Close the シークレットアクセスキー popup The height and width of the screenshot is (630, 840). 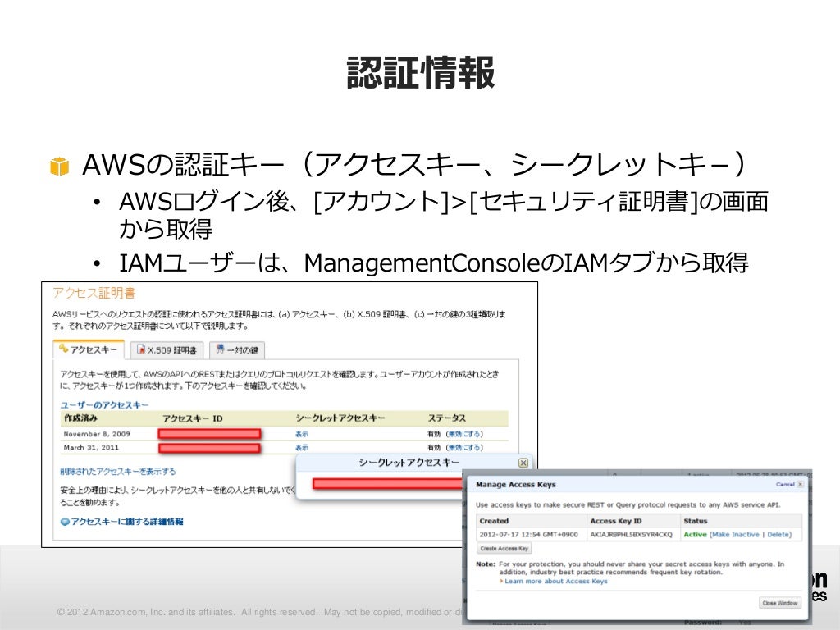tap(523, 463)
